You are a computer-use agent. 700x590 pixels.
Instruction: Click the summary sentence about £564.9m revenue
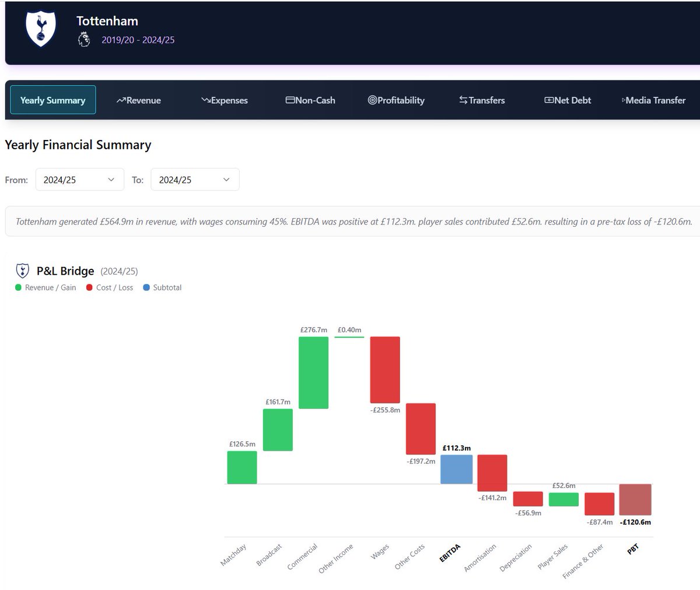click(353, 222)
